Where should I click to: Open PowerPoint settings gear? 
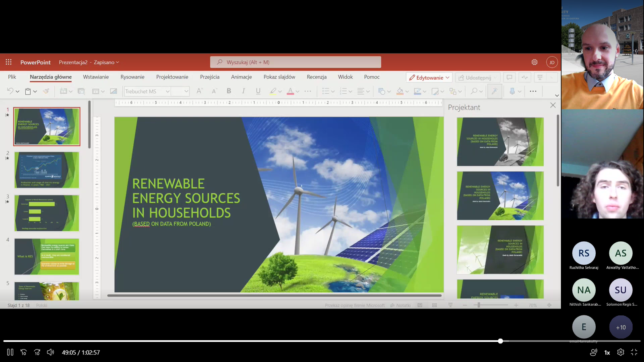[535, 62]
